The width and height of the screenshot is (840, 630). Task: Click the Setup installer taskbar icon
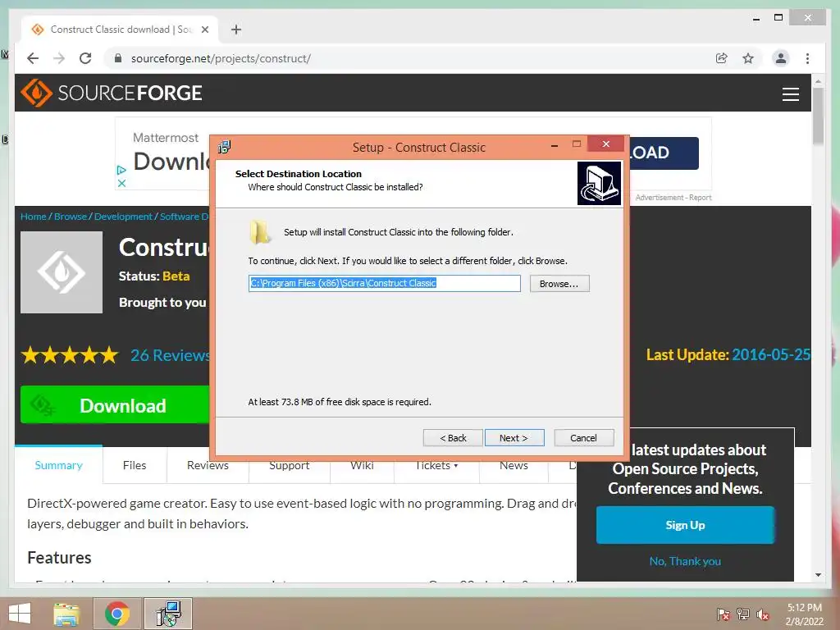click(168, 614)
